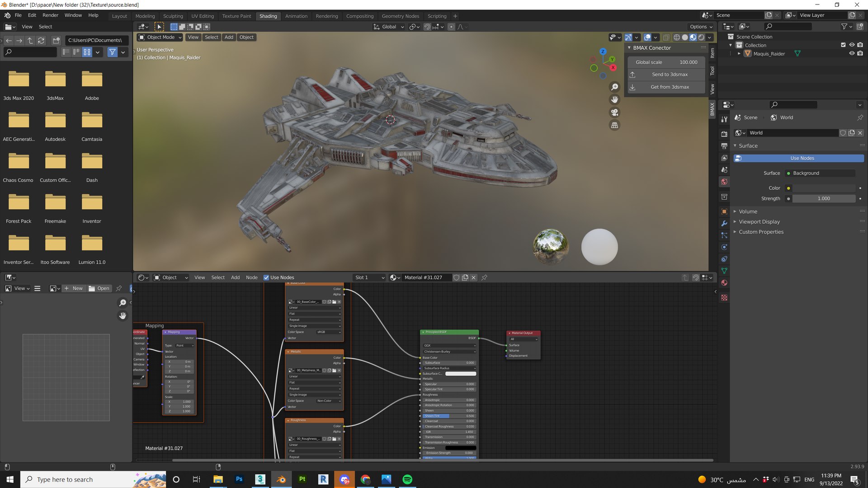This screenshot has height=488, width=868.
Task: Click Global scale field in BMAX panel
Action: 666,62
